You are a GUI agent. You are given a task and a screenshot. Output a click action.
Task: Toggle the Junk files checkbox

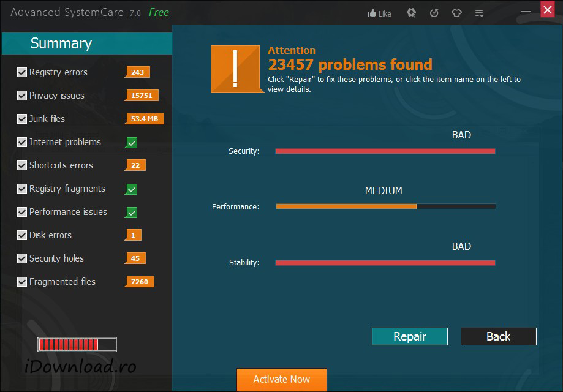tap(22, 119)
